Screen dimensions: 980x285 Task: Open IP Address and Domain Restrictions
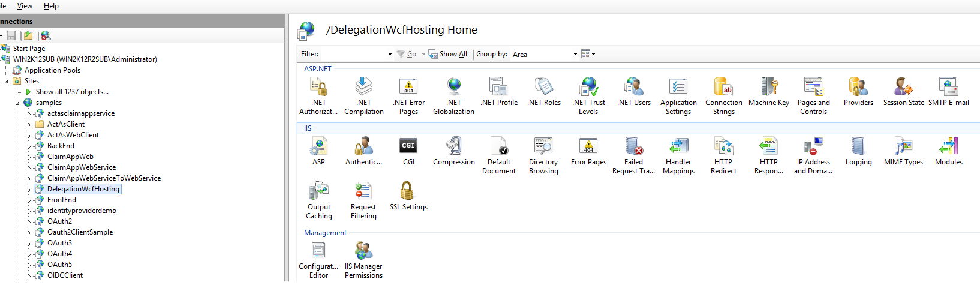tap(814, 155)
